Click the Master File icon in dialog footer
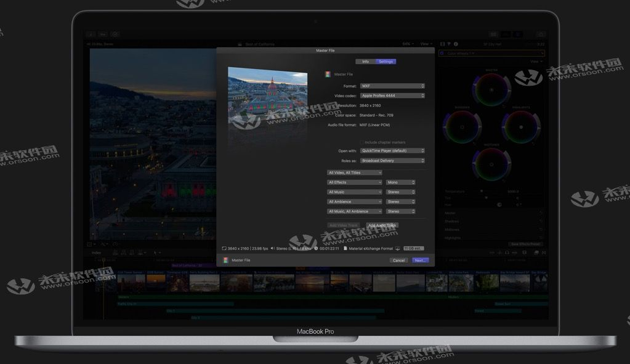The height and width of the screenshot is (364, 630). coord(226,261)
